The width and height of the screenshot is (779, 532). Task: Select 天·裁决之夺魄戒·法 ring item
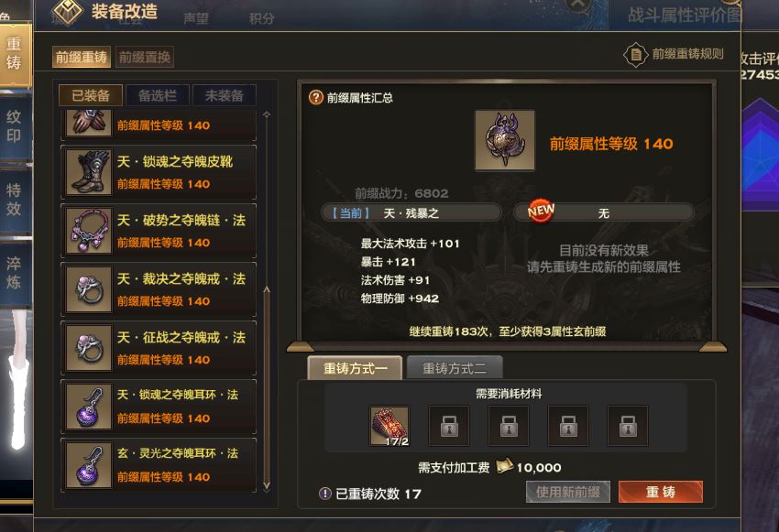pyautogui.click(x=159, y=289)
